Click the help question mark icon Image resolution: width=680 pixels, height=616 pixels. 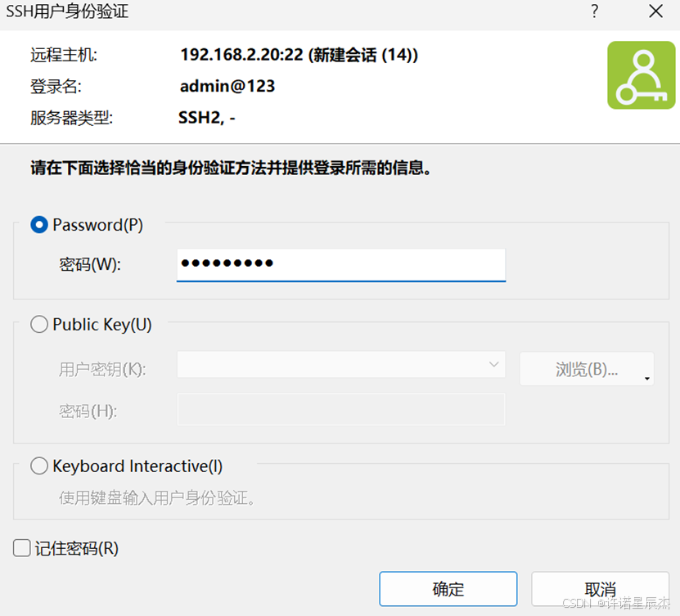click(x=594, y=12)
